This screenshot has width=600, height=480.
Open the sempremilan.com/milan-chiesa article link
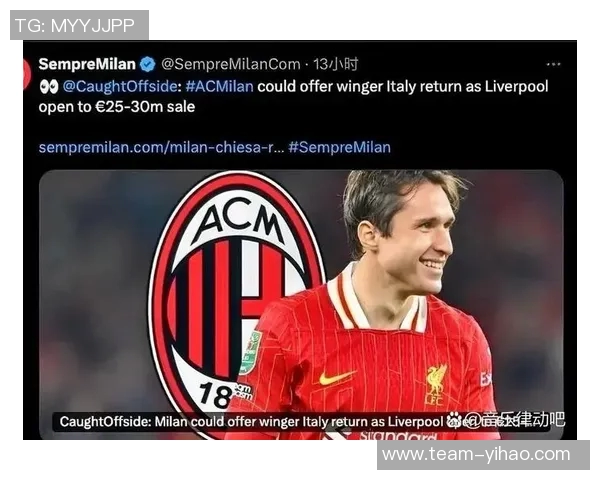[x=161, y=147]
